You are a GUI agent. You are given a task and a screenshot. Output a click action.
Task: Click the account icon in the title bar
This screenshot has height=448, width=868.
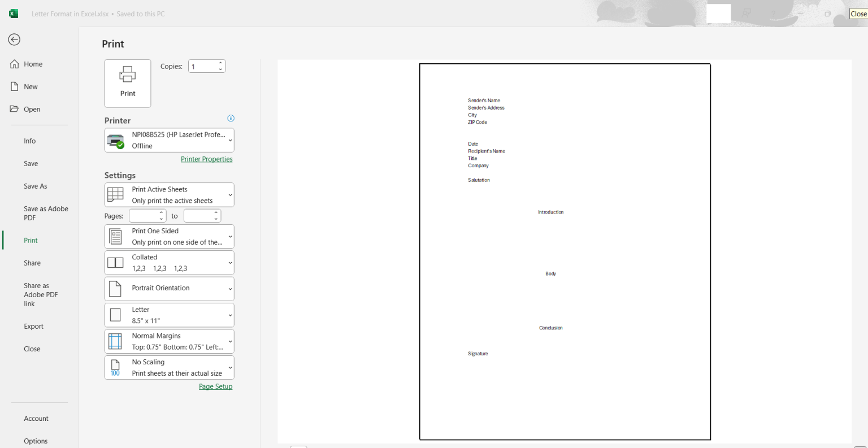(747, 13)
